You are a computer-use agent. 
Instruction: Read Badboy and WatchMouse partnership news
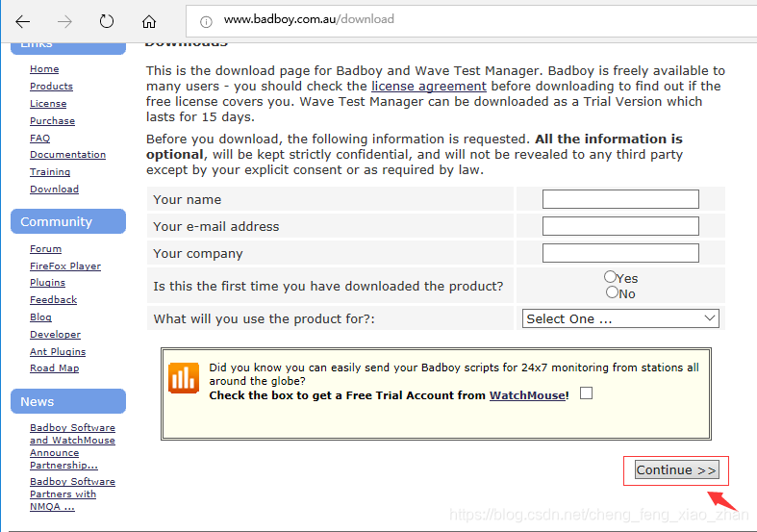click(72, 446)
